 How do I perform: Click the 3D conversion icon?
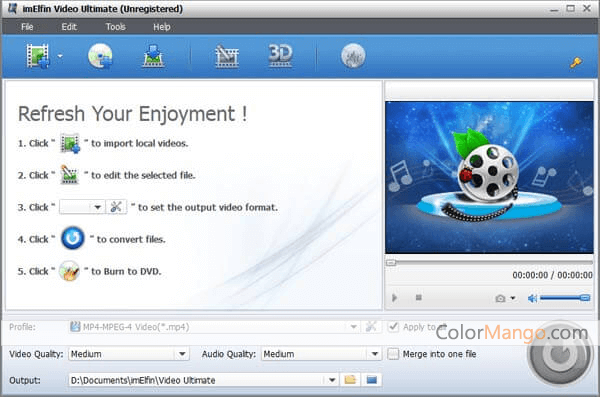pyautogui.click(x=280, y=56)
